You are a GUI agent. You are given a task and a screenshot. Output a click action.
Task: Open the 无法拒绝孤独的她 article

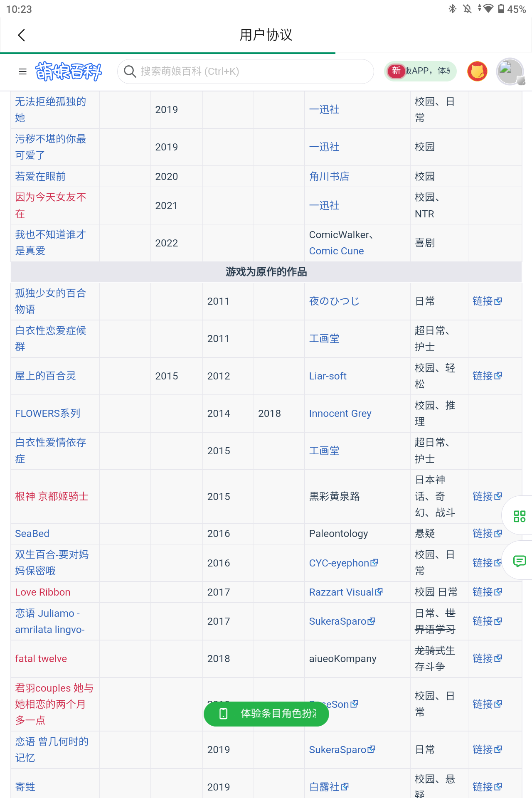(x=50, y=110)
